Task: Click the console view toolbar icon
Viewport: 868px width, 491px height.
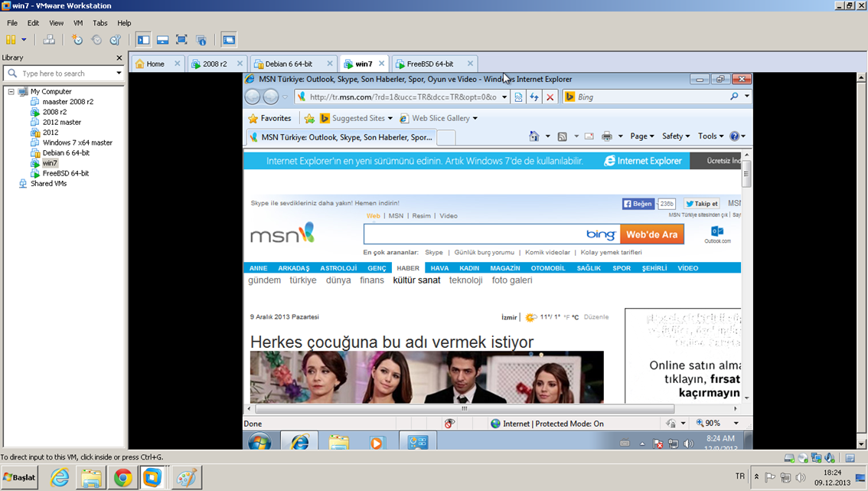Action: (229, 40)
